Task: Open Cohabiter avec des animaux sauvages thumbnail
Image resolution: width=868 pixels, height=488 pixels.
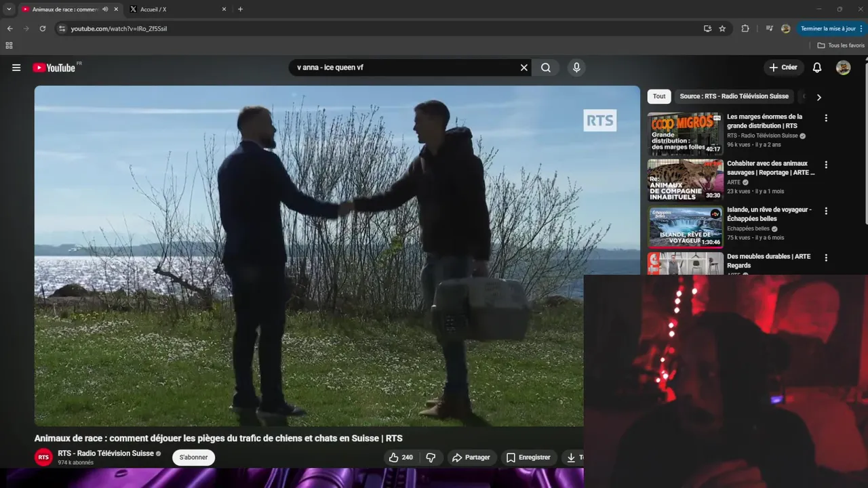Action: [685, 180]
